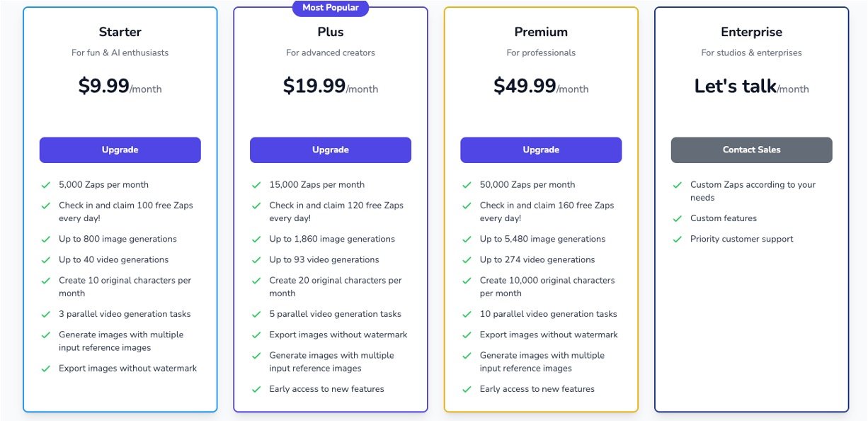This screenshot has width=868, height=421.
Task: Choose Upgrade button under Premium plan
Action: click(541, 150)
